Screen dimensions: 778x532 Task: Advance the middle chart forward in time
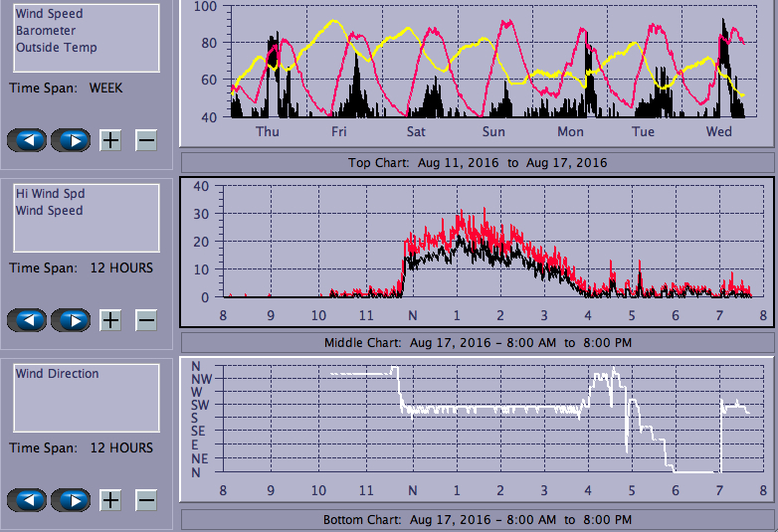click(72, 320)
